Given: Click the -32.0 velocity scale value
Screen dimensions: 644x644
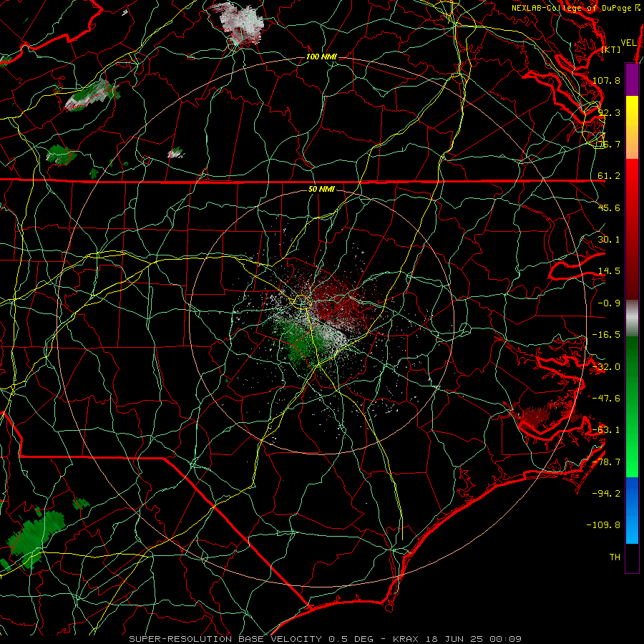Looking at the screenshot, I should [x=606, y=367].
